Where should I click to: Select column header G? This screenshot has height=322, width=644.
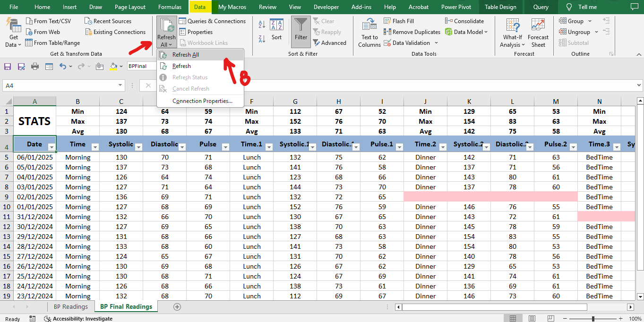tap(295, 102)
